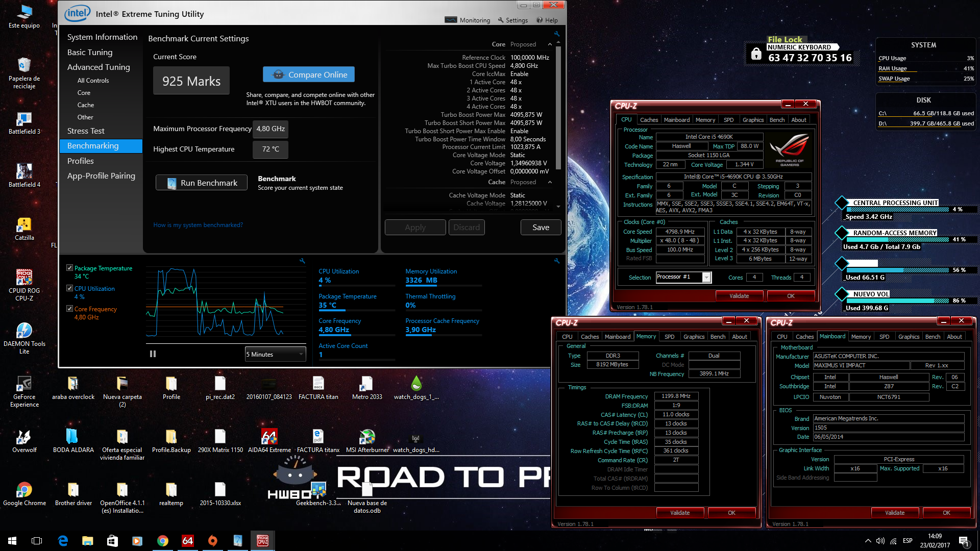Open CPUID ROG CPU-Z desktop shortcut
Viewport: 980px width, 551px height.
pos(24,285)
